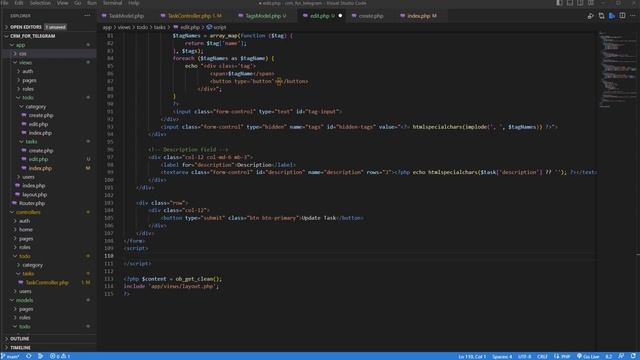Viewport: 640px width, 360px height.
Task: Open notifications bell in status bar
Action: click(633, 356)
